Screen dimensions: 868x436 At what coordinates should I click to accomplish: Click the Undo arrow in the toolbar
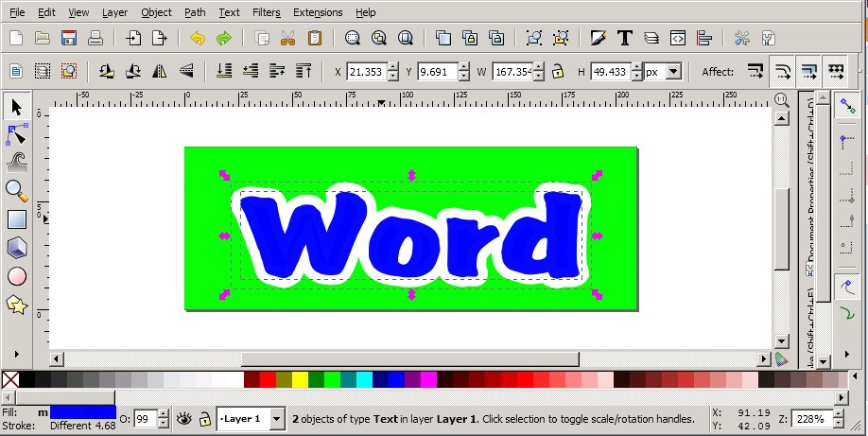pyautogui.click(x=197, y=39)
